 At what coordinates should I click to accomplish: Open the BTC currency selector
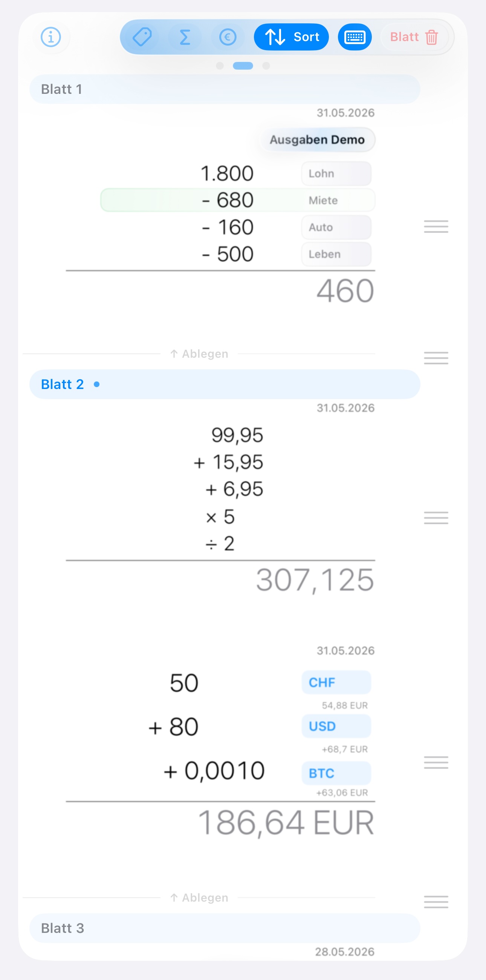(x=336, y=773)
